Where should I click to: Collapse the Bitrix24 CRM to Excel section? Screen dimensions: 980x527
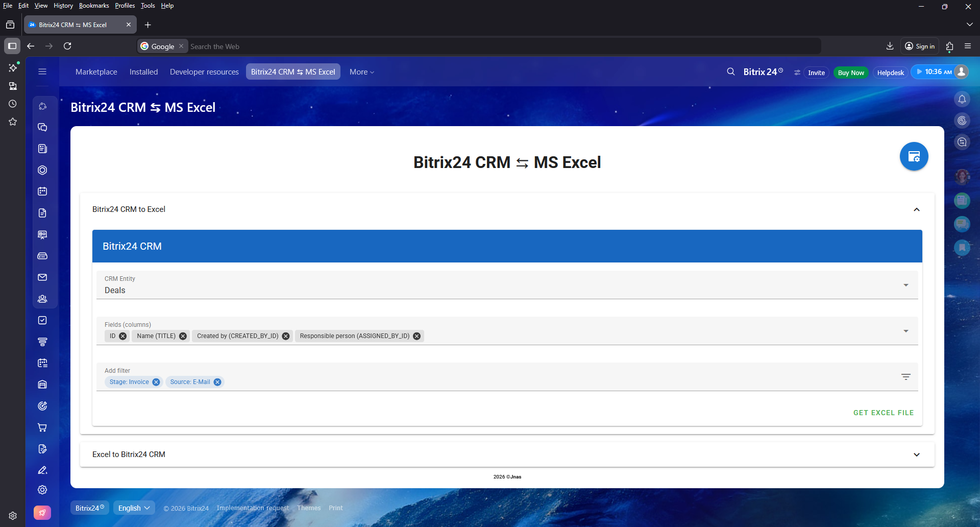916,209
